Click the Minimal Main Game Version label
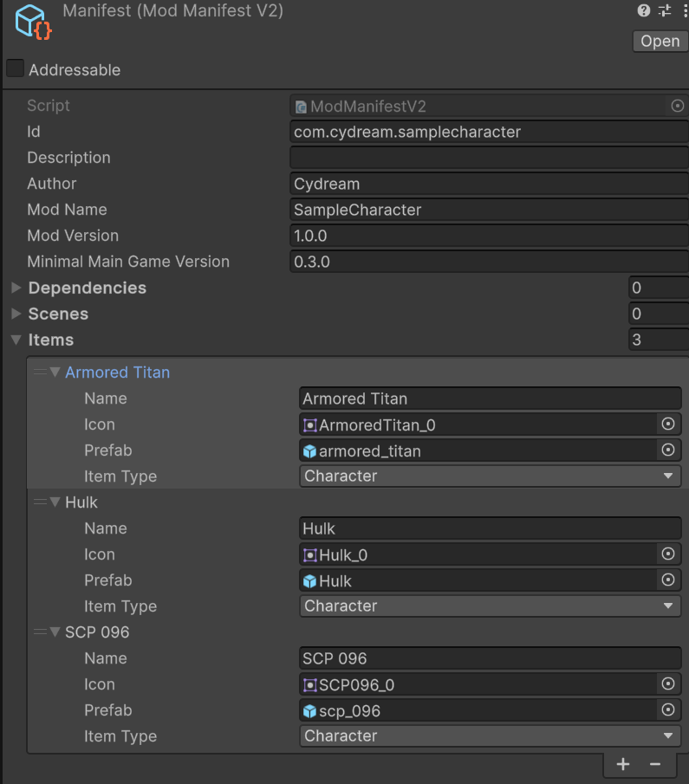Viewport: 689px width, 784px height. pos(128,262)
